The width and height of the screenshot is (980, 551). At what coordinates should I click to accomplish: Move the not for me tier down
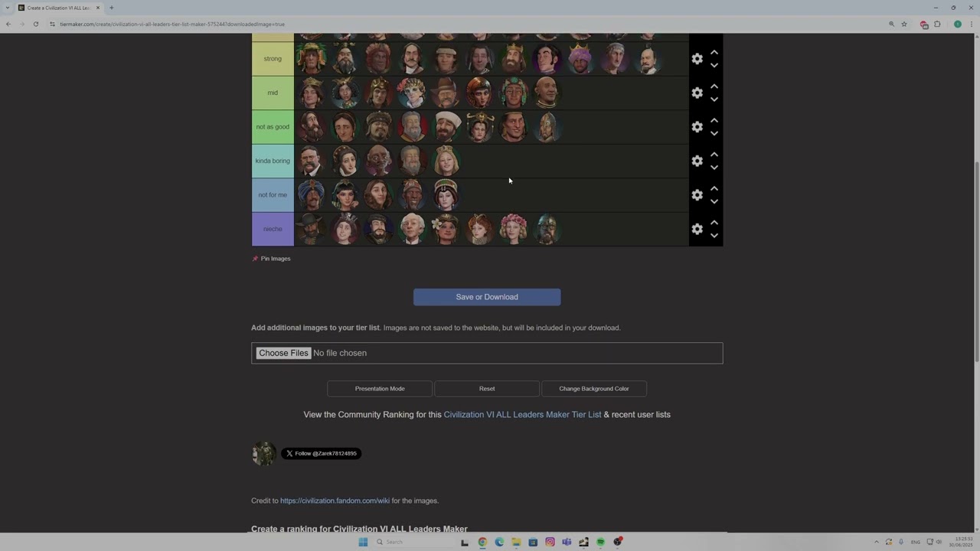(x=714, y=201)
